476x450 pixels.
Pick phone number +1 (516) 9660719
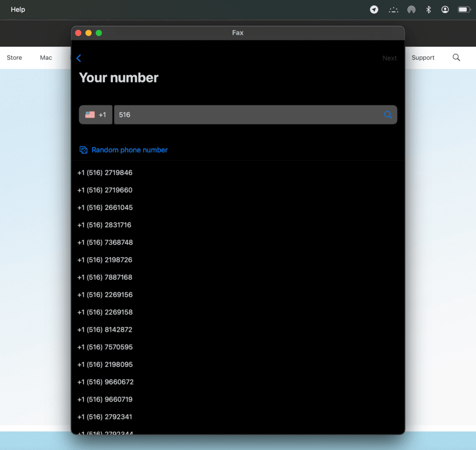pyautogui.click(x=105, y=399)
